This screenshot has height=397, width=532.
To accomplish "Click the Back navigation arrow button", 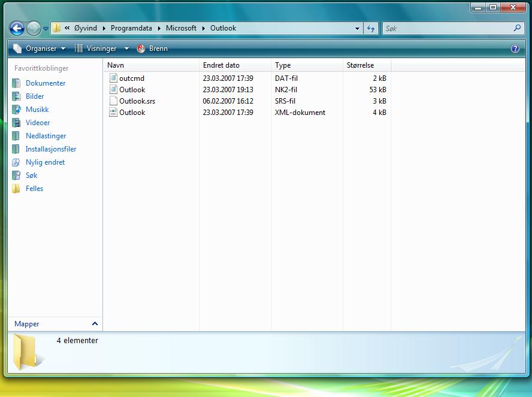I will pos(17,29).
